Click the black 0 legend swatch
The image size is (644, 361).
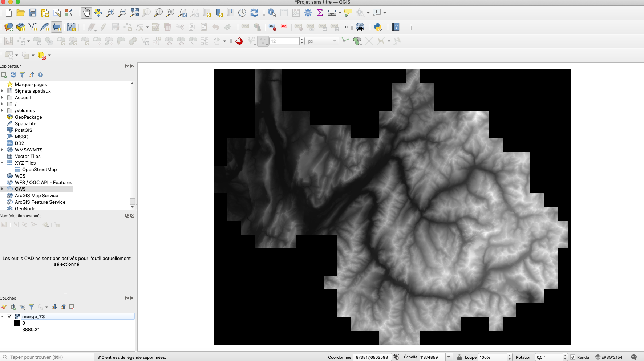(x=17, y=323)
